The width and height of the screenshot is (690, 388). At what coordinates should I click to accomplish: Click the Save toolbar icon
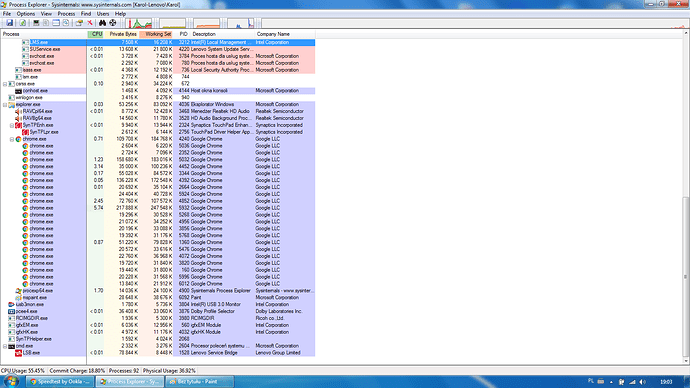click(9, 23)
